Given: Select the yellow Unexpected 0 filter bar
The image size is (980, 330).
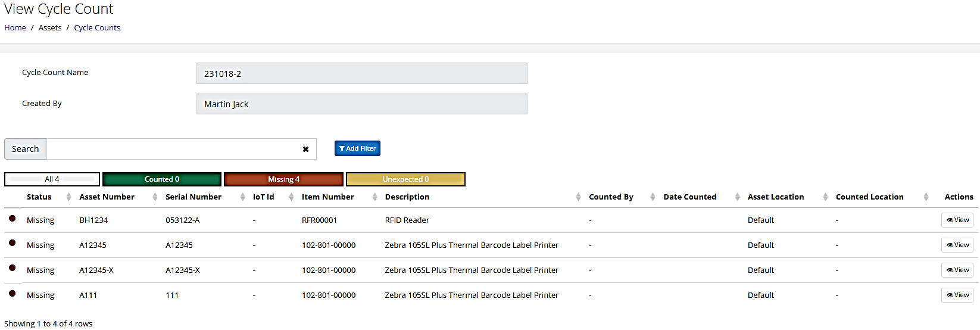Looking at the screenshot, I should click(405, 179).
